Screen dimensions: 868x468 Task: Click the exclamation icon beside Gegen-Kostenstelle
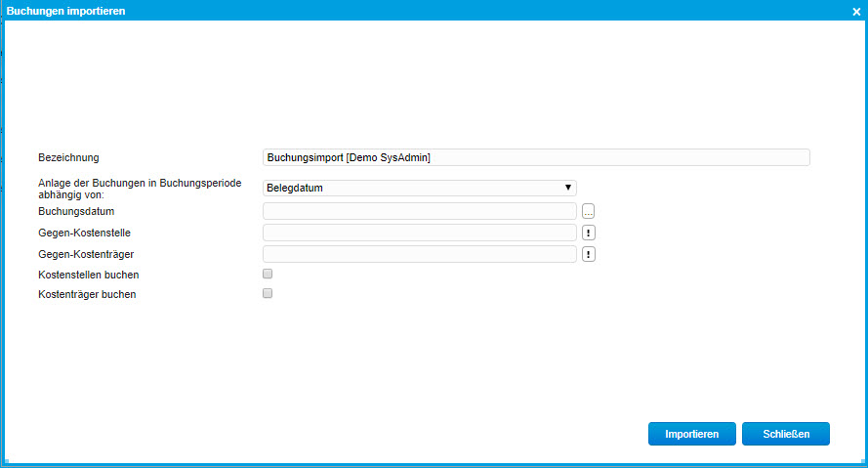coord(589,233)
